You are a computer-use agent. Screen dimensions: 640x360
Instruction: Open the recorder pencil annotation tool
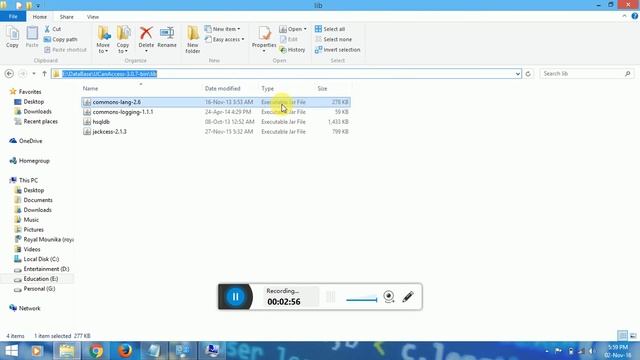408,297
